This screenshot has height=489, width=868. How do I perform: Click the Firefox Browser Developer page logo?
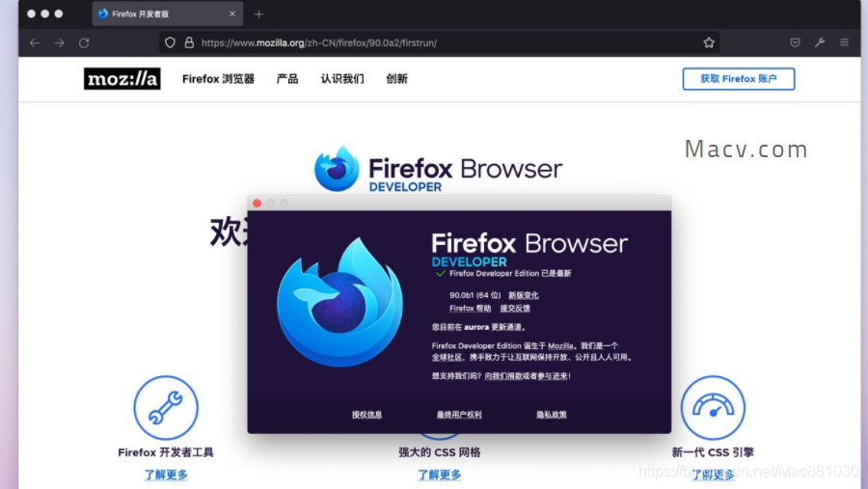click(439, 169)
